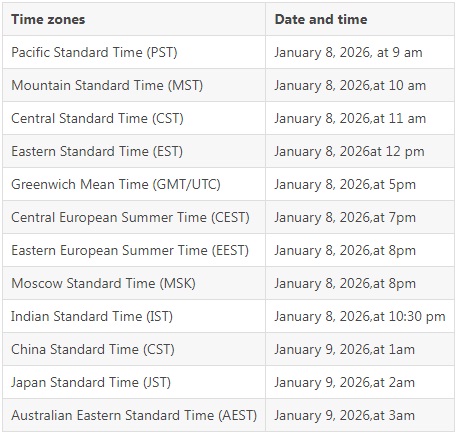The image size is (457, 434).
Task: Click Australian Eastern Standard Time (AEST) cell
Action: click(x=134, y=415)
